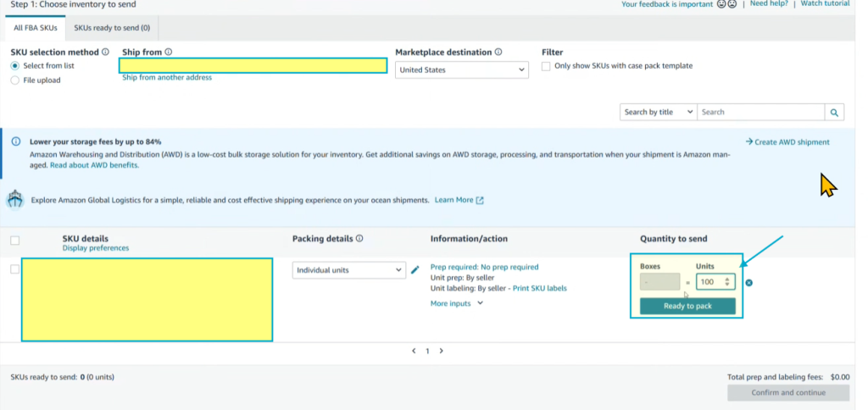Open the 'Search by title' dropdown

click(x=658, y=112)
